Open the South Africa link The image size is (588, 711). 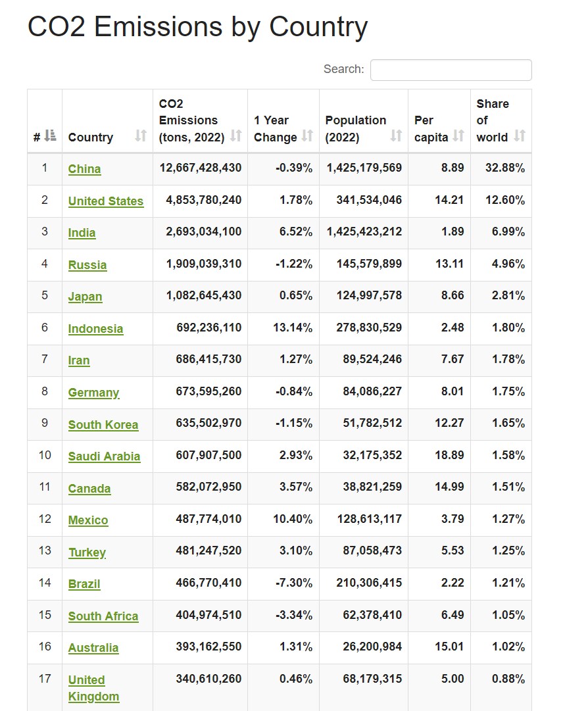[x=103, y=616]
